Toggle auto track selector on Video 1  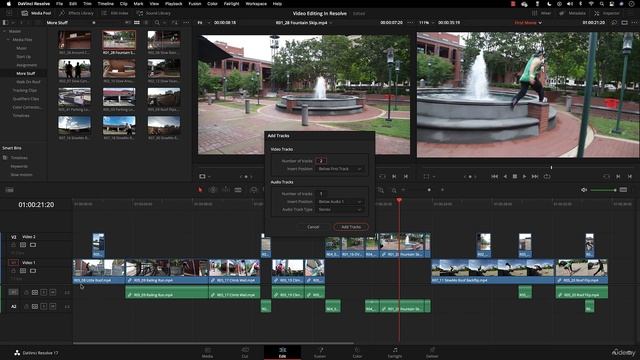23,271
